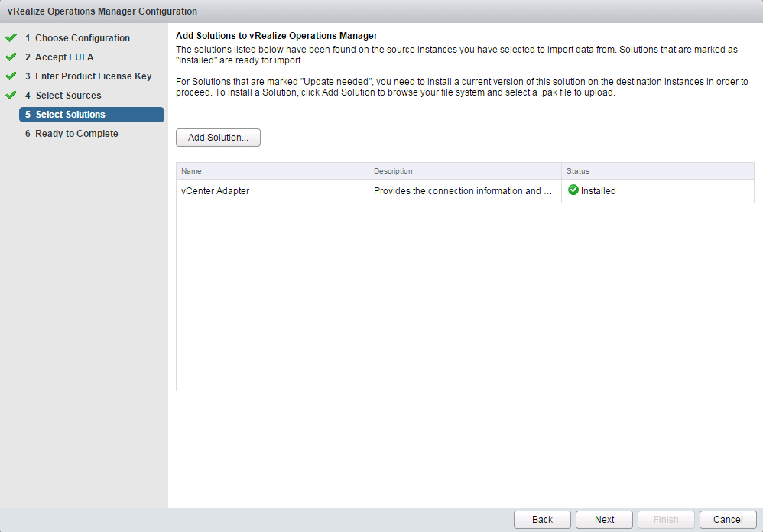Select the vCenter Adapter name cell
The image size is (763, 532).
click(272, 190)
